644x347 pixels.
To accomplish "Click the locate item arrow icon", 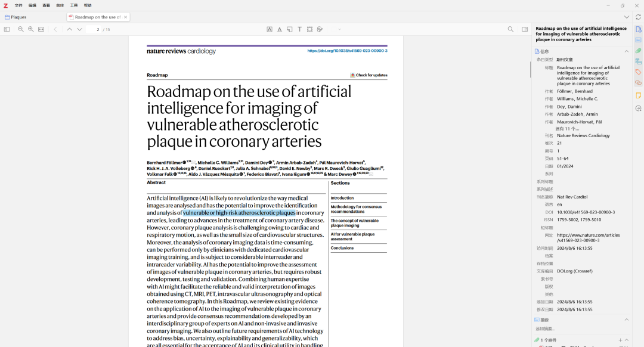I will tap(638, 109).
